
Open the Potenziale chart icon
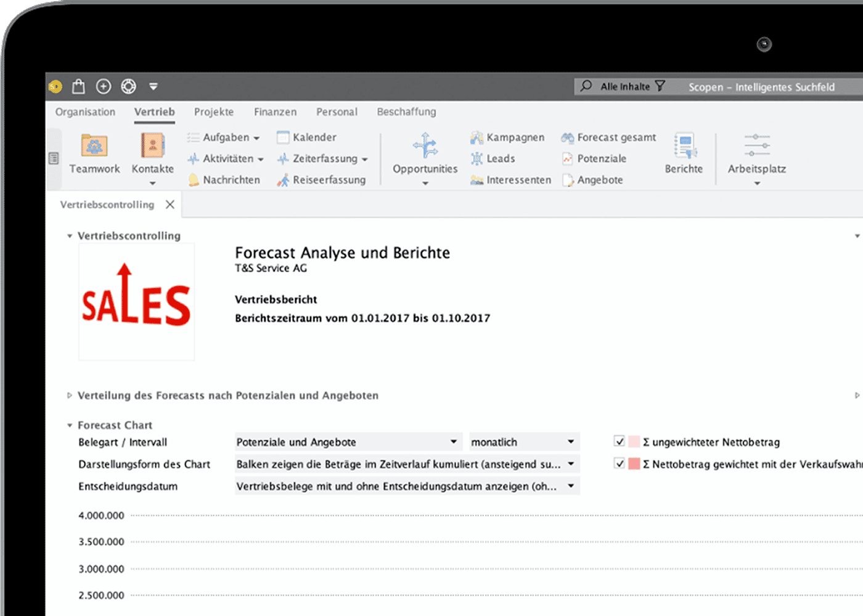point(567,158)
